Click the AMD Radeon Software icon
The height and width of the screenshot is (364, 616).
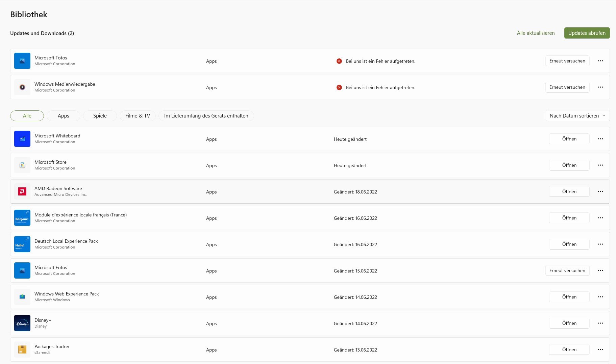coord(22,191)
